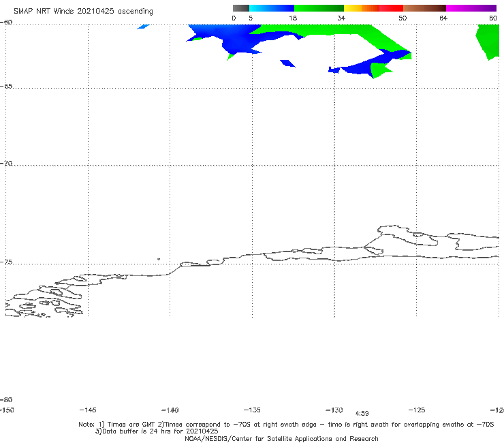The image size is (504, 443).
Task: Click the title 'SMAP NRT Winds 20210425 ascending'
Action: point(83,11)
